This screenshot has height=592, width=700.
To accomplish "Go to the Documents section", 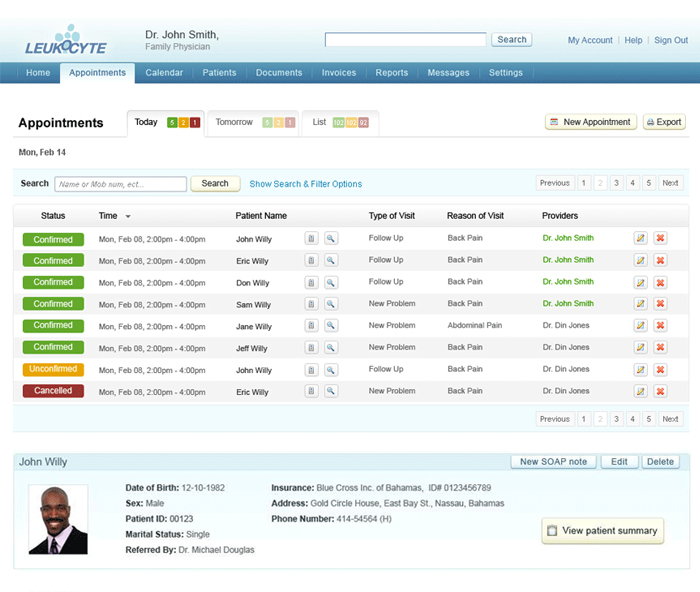I will tap(279, 73).
